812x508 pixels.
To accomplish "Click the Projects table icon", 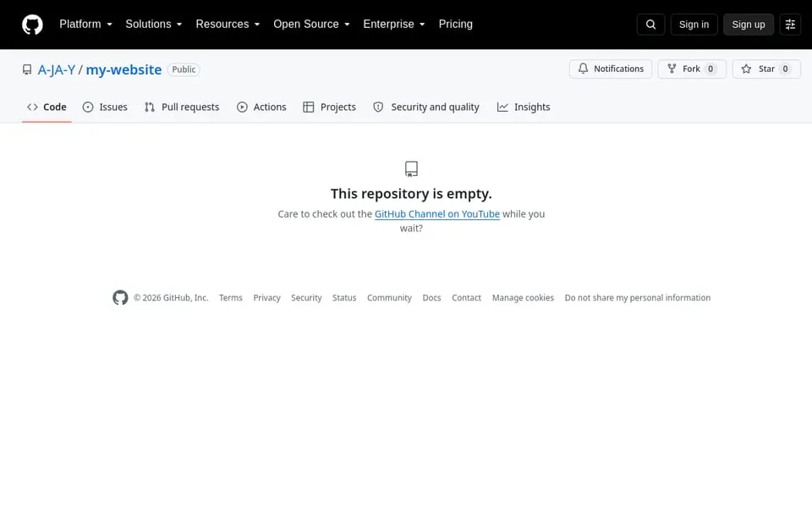I will 309,107.
